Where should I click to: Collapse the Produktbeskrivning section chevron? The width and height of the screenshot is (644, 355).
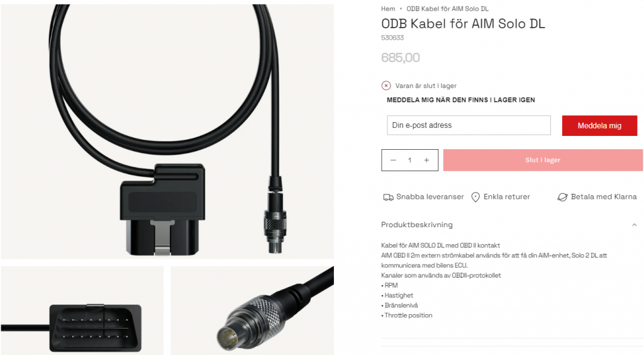point(634,225)
